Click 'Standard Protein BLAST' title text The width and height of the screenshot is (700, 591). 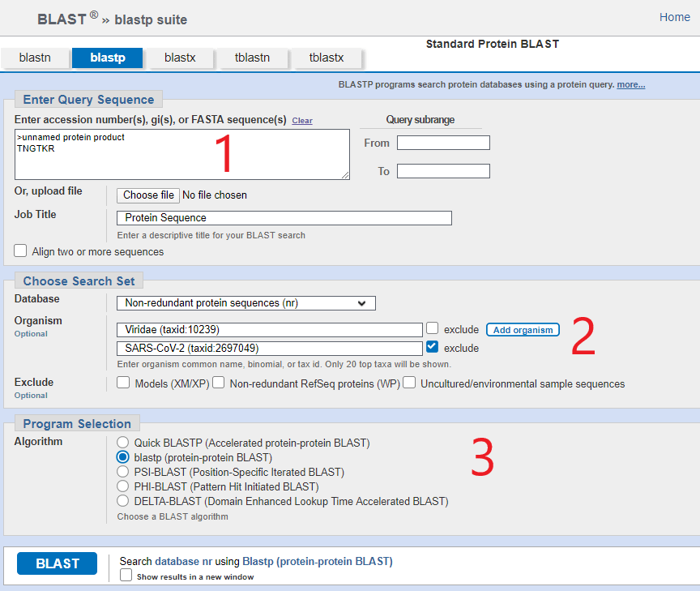pyautogui.click(x=493, y=44)
